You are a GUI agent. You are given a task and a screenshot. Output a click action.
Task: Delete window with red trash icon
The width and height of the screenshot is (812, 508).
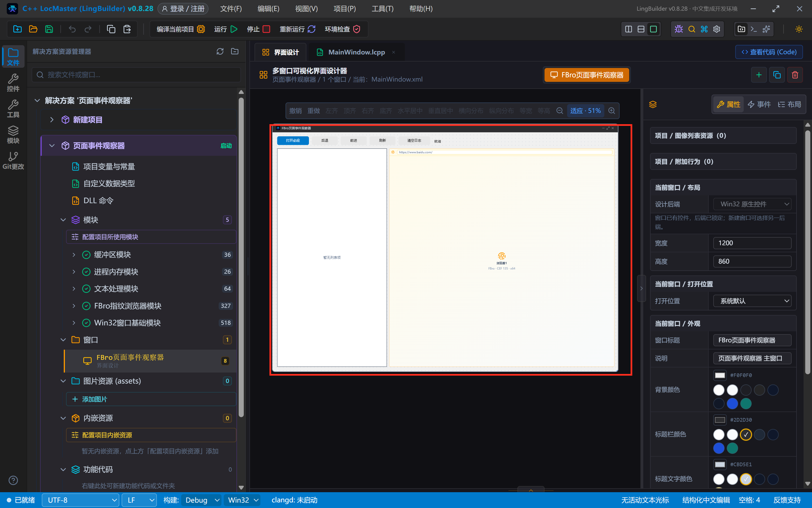795,75
